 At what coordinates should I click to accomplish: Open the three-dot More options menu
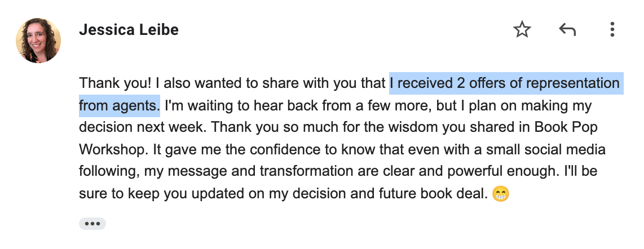612,29
